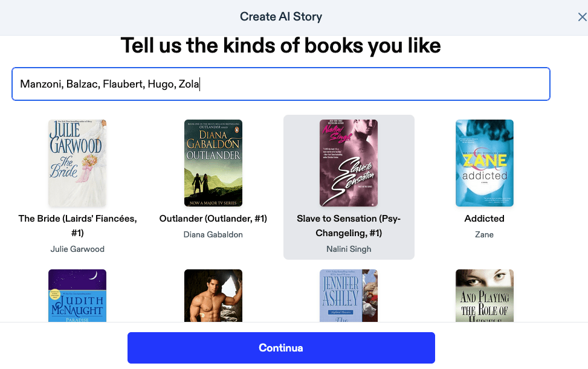The width and height of the screenshot is (588, 369).
Task: Click author name Zane
Action: [484, 234]
